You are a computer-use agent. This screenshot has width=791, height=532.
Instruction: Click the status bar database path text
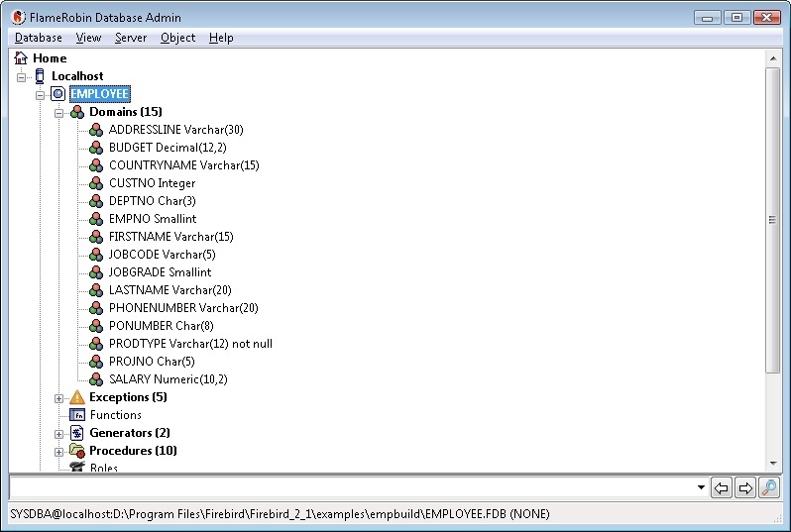pyautogui.click(x=280, y=514)
